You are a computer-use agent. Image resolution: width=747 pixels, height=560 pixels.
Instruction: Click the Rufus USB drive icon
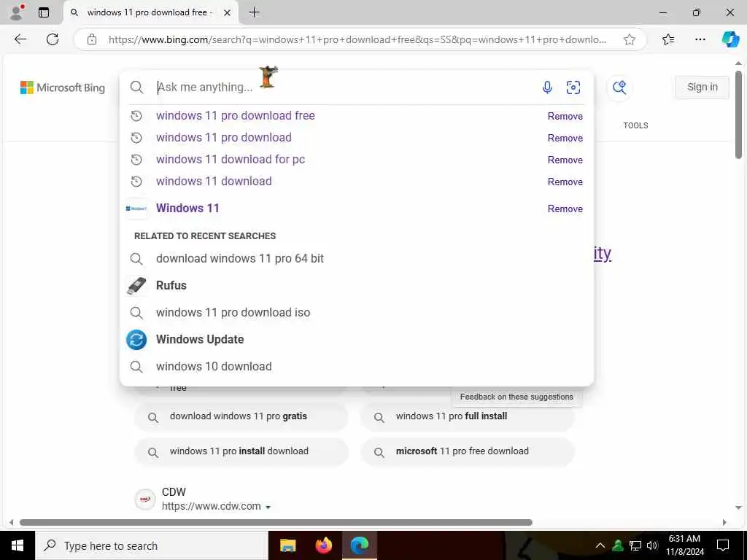(x=136, y=286)
